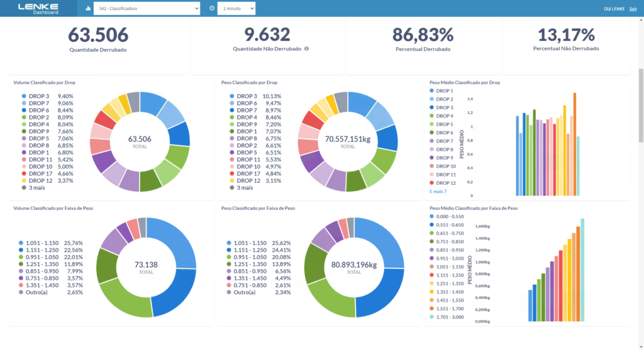Click DROP 12 in Peso Médio por Drop legend
Image resolution: width=644 pixels, height=362 pixels.
pyautogui.click(x=443, y=183)
